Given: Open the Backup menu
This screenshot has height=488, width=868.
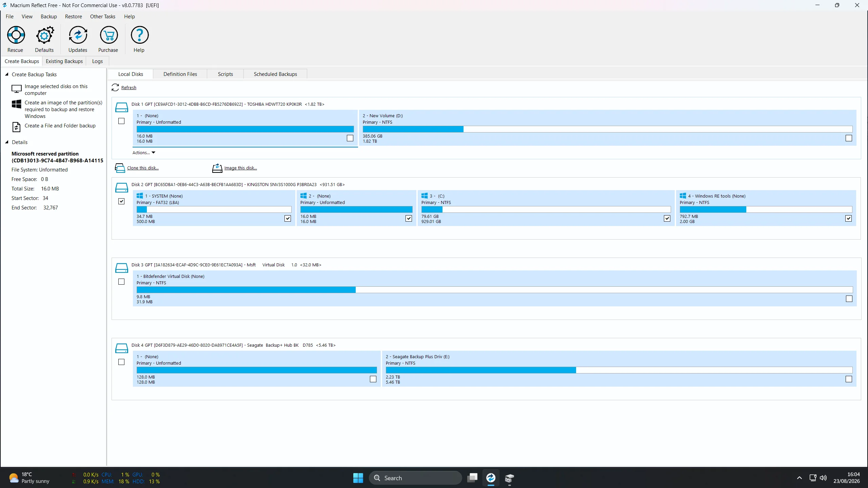Looking at the screenshot, I should pos(49,16).
